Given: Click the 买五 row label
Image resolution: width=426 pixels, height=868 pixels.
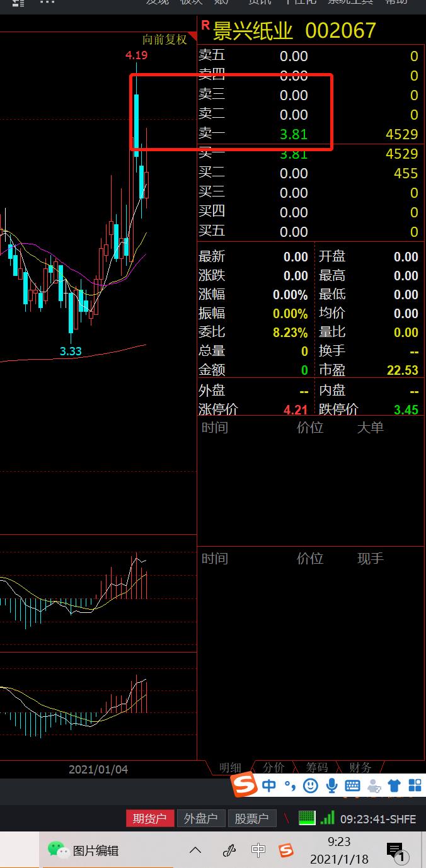Looking at the screenshot, I should point(212,231).
